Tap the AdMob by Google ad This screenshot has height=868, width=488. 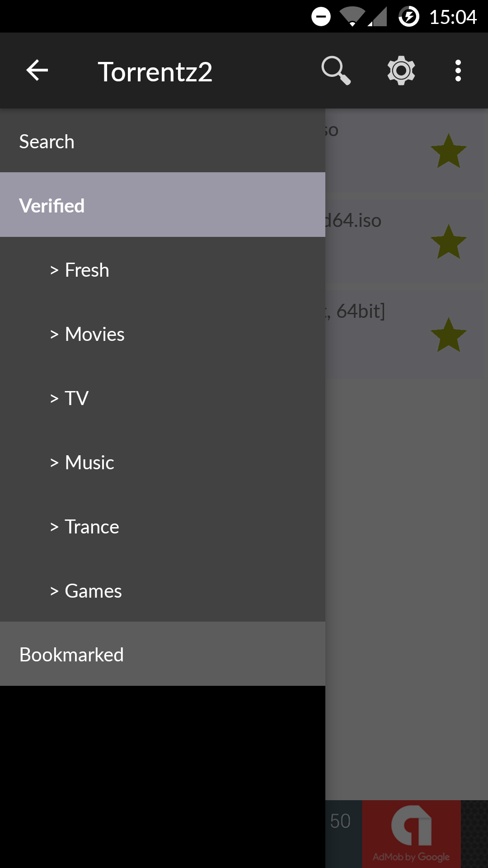point(411,834)
